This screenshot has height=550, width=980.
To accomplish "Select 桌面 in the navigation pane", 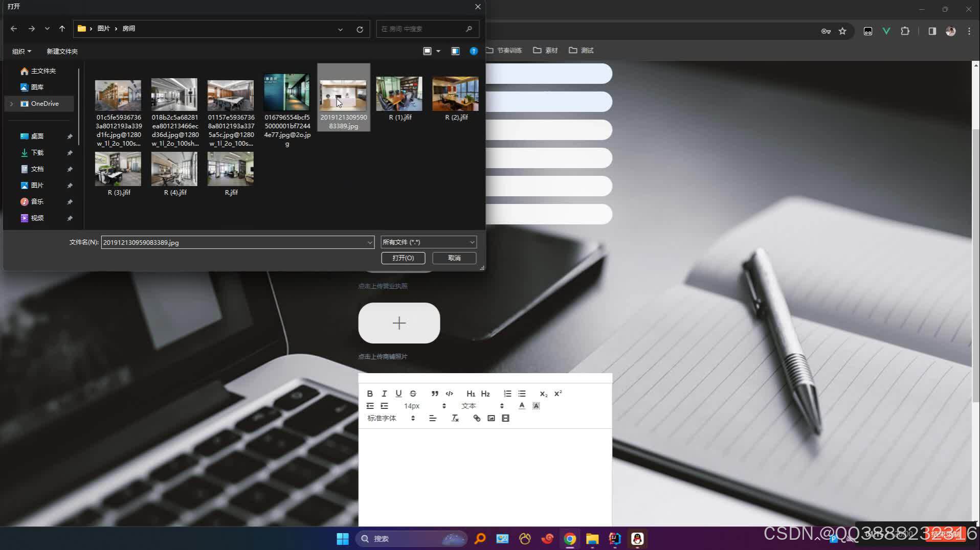I will pyautogui.click(x=37, y=136).
